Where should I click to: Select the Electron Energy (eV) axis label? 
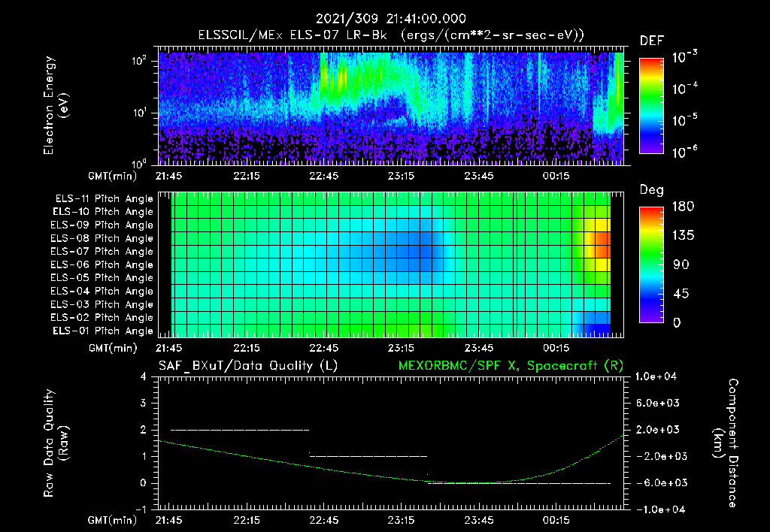tap(56, 105)
